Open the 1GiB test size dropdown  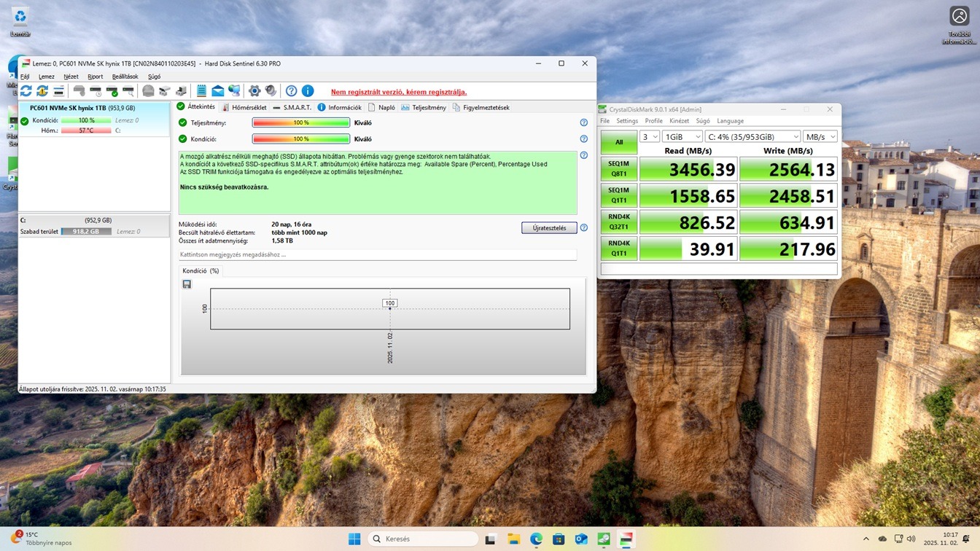pyautogui.click(x=682, y=137)
